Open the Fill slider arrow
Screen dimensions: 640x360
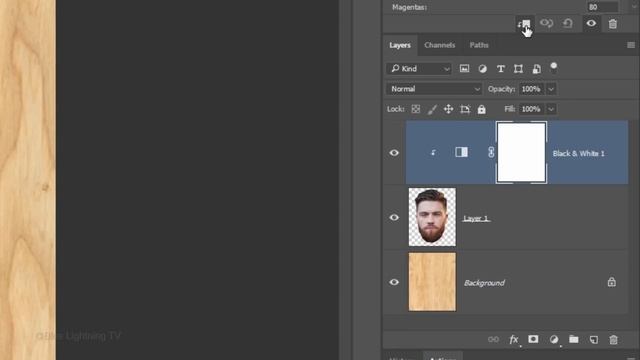coord(551,109)
